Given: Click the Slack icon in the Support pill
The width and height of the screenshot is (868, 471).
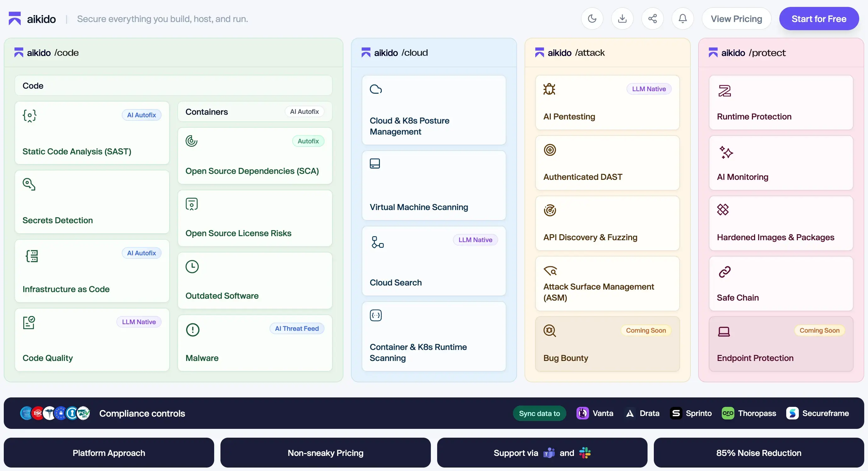Looking at the screenshot, I should pos(585,453).
